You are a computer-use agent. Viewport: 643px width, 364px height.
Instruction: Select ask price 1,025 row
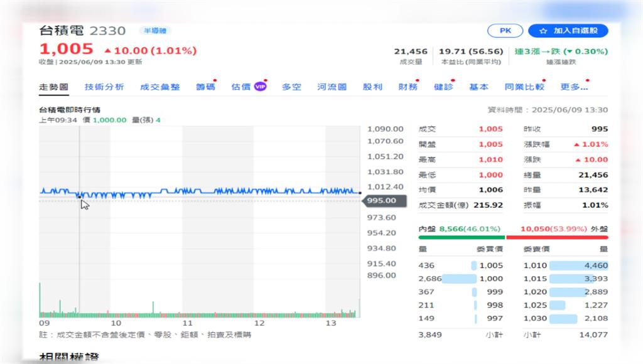[x=566, y=305]
